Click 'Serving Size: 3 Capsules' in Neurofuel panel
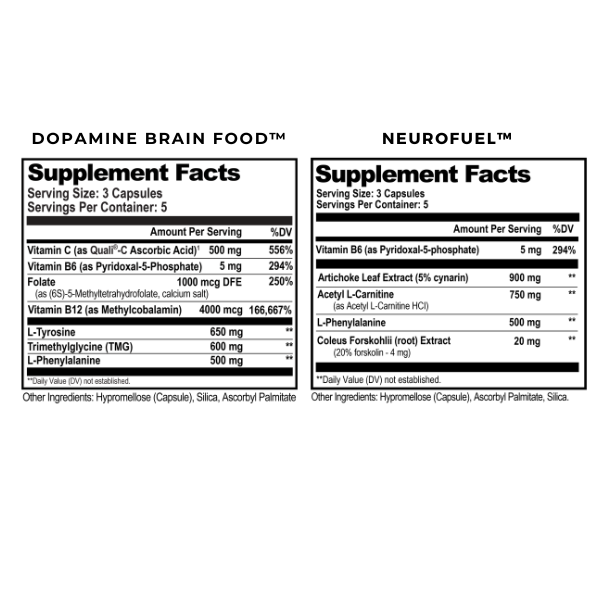The image size is (600, 600). click(370, 194)
